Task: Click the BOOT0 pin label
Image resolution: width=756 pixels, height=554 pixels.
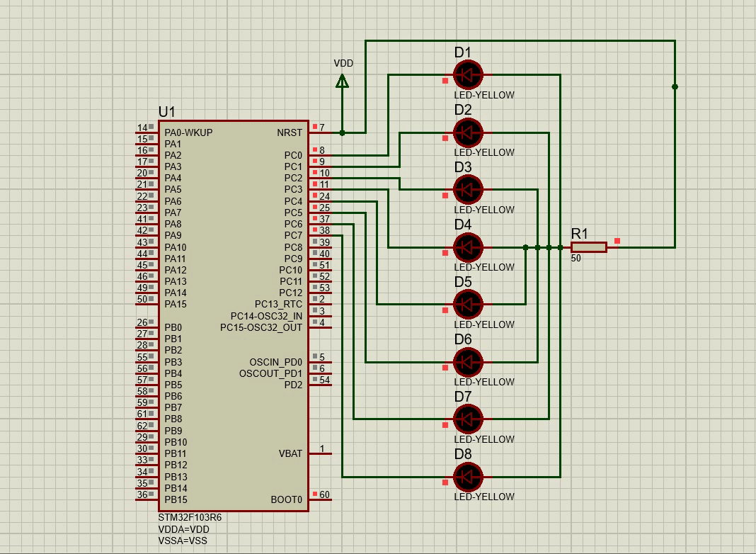Action: point(287,499)
